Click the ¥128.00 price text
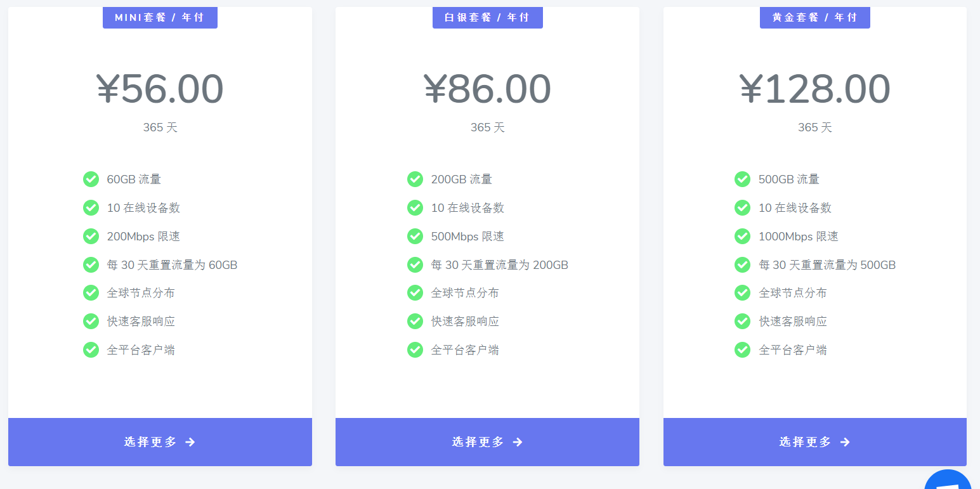Viewport: 980px width, 489px height. point(814,89)
